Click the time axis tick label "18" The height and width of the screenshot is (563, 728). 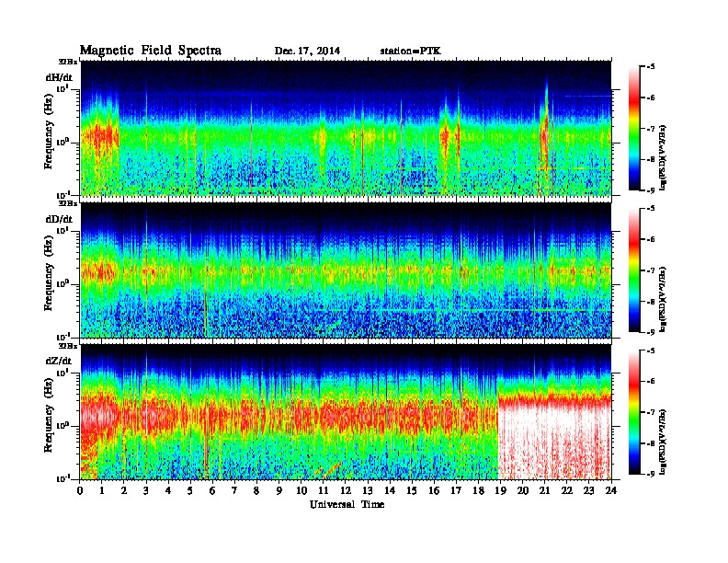[478, 491]
